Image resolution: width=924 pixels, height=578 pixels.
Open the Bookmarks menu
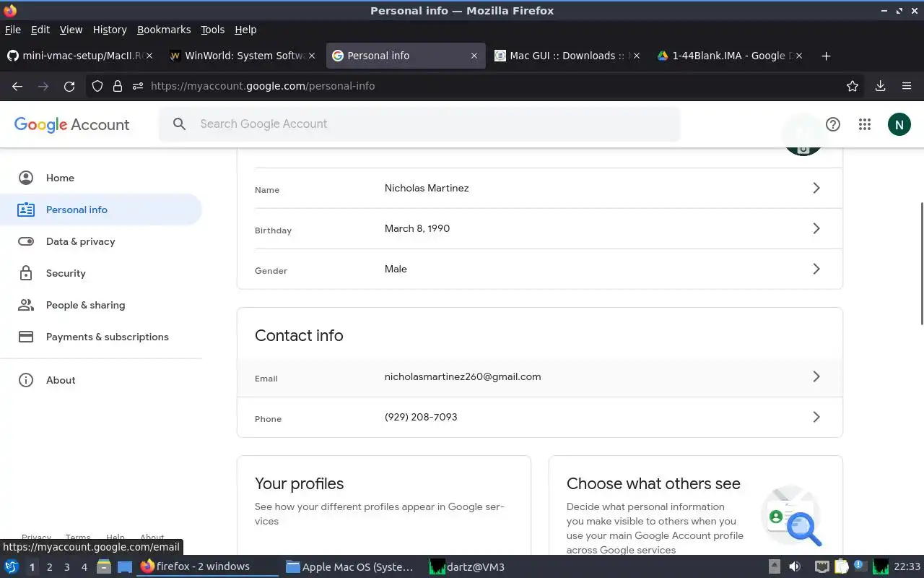point(164,30)
